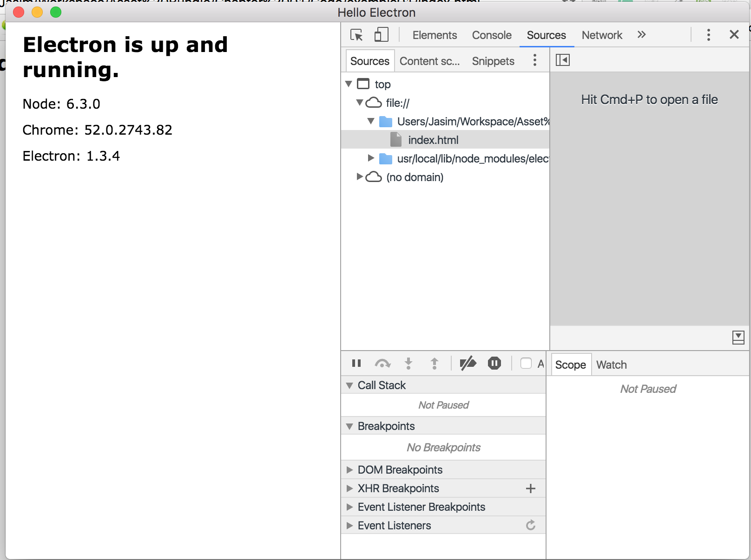Close the DevTools panel

pos(734,34)
